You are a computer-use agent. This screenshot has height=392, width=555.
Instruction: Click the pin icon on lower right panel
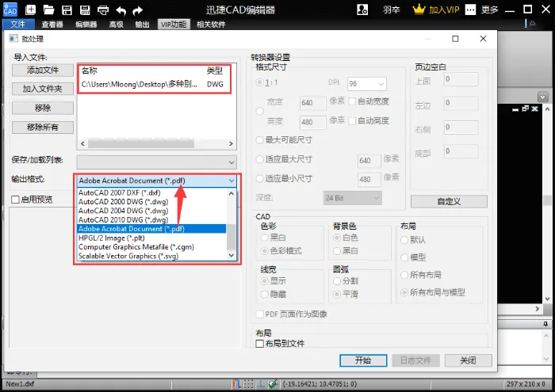coord(545,324)
